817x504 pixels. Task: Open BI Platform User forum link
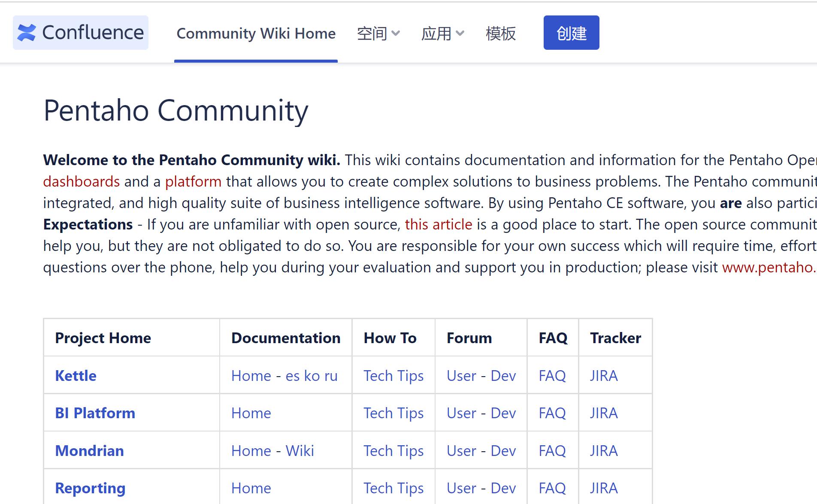(461, 413)
